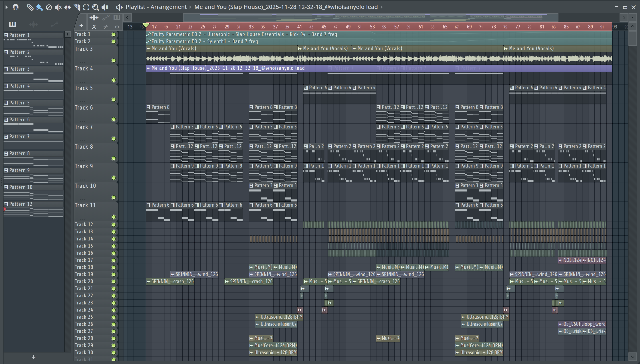Viewport: 640px width, 364px height.
Task: Click the pattern picker scrollbar handle
Action: click(x=68, y=34)
